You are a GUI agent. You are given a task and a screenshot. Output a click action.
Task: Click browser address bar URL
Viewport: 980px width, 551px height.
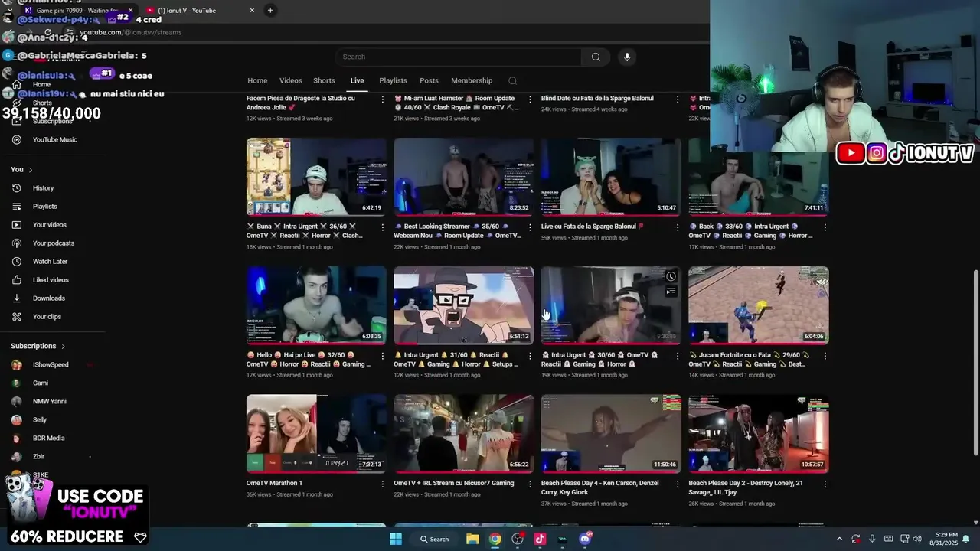pyautogui.click(x=130, y=32)
